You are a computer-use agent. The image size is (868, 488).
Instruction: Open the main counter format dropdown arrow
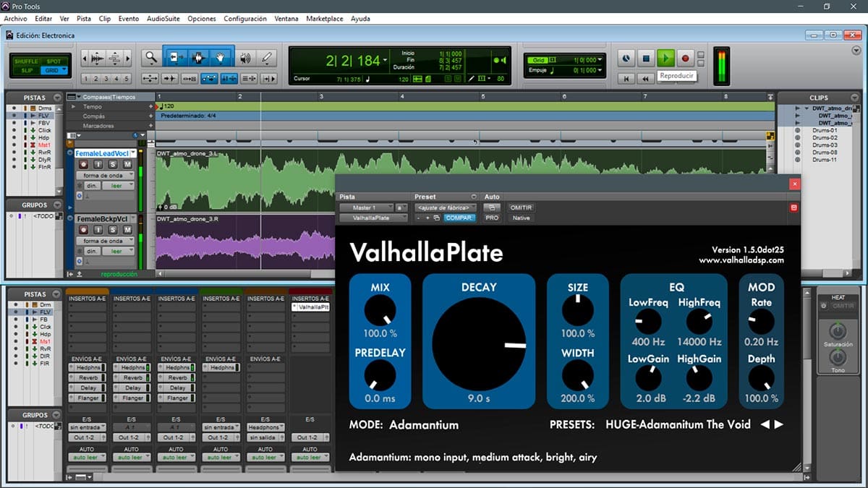tap(386, 61)
